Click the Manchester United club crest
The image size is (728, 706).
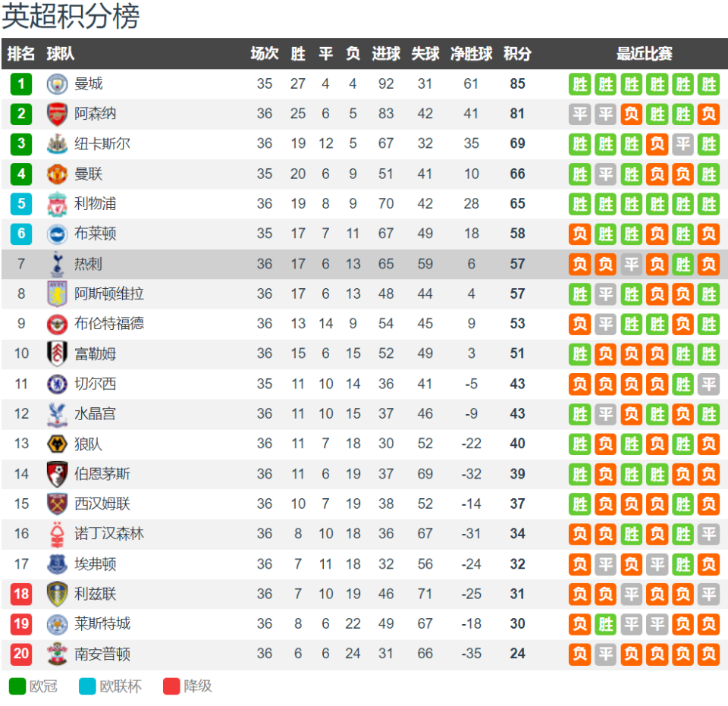[x=57, y=174]
